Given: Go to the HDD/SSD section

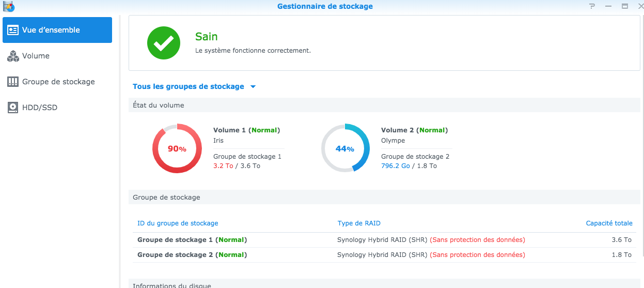Looking at the screenshot, I should [x=57, y=108].
